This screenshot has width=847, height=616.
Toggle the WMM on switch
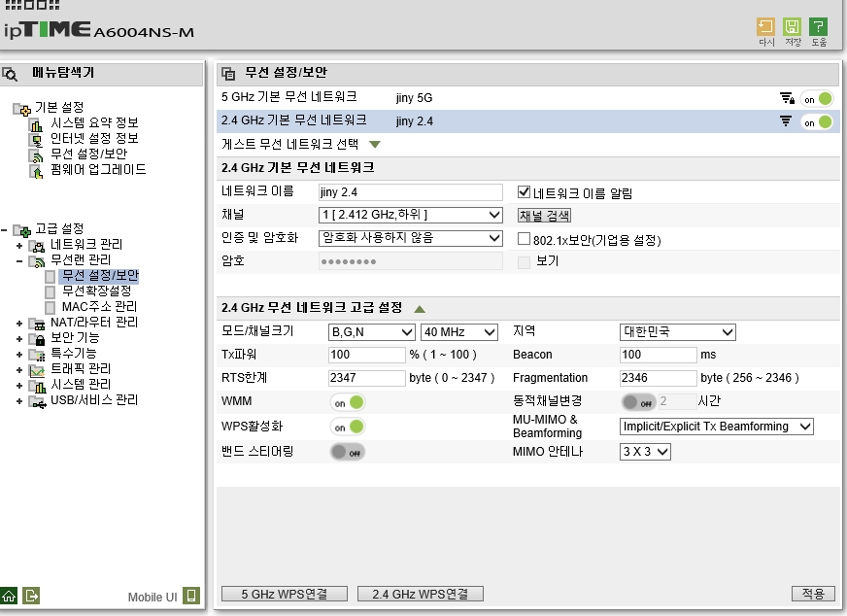tap(348, 402)
